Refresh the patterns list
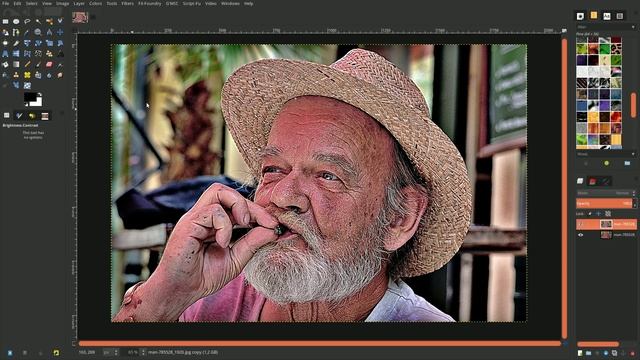The width and height of the screenshot is (640, 360). click(x=607, y=163)
